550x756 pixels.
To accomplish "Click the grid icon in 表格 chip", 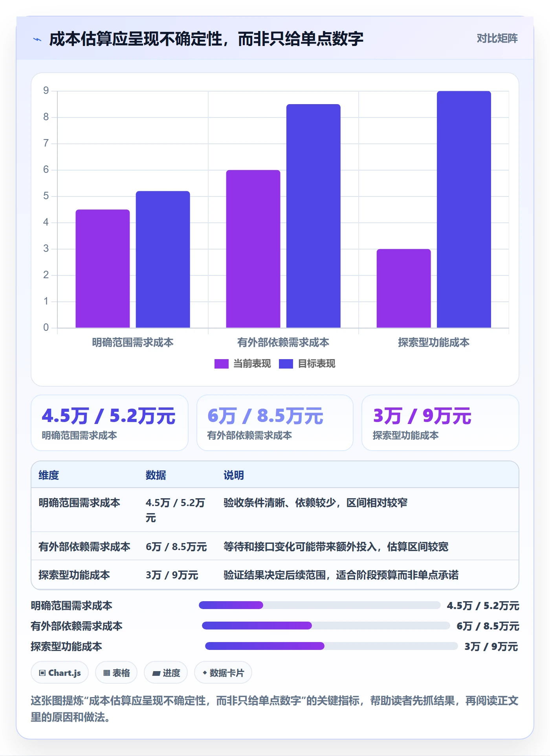I will point(106,673).
